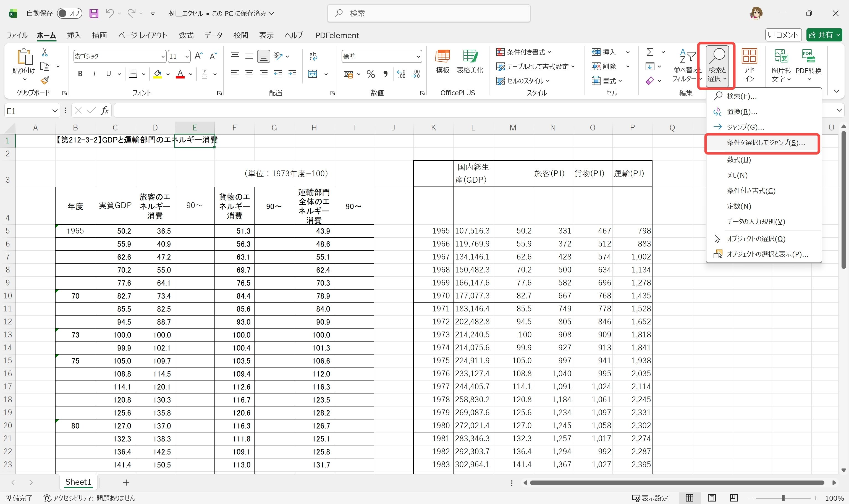Switch to the データ ribbon tab
Screen dimensions: 849x504
213,35
